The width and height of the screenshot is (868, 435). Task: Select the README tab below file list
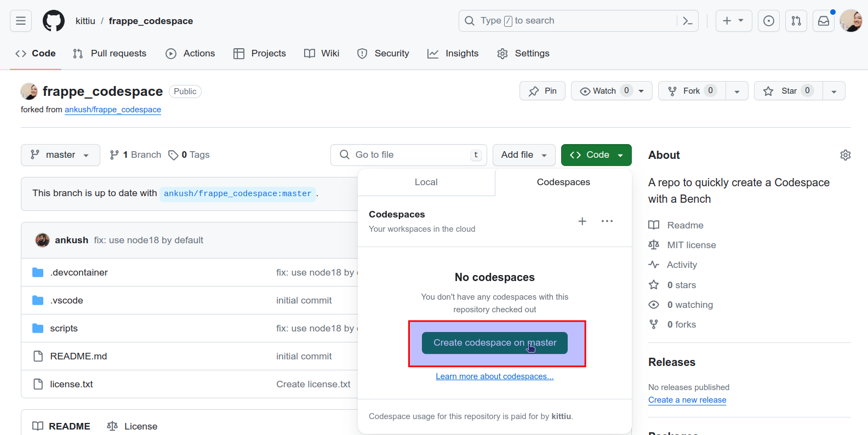pos(61,426)
